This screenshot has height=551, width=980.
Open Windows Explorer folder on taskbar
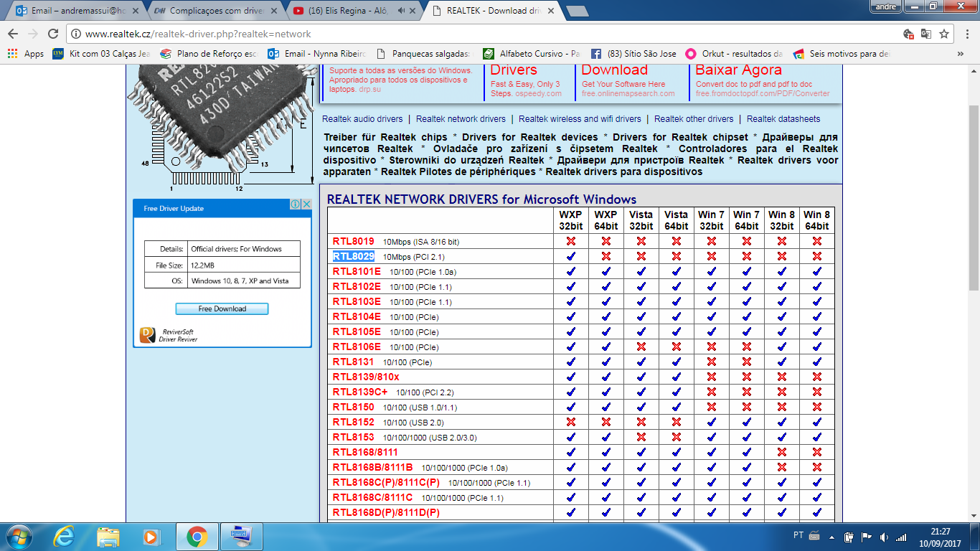(108, 536)
